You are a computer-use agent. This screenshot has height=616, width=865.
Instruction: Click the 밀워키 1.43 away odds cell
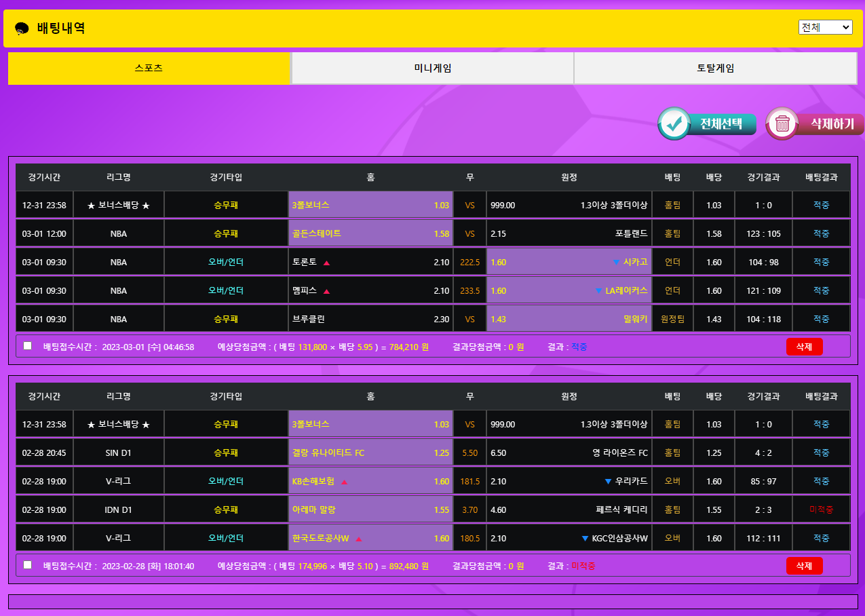pos(569,319)
